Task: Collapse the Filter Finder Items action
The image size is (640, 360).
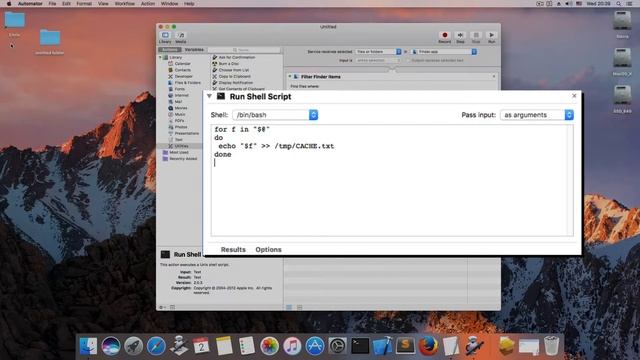Action: point(289,77)
